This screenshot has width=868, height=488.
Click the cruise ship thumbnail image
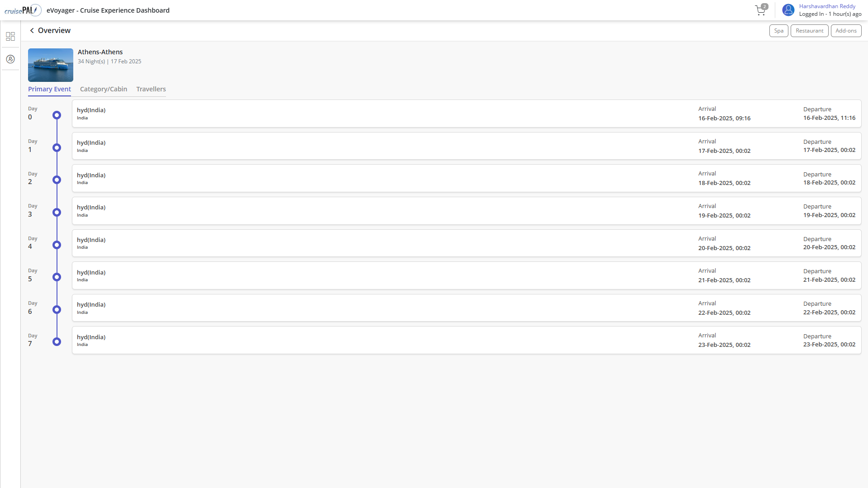coord(51,65)
